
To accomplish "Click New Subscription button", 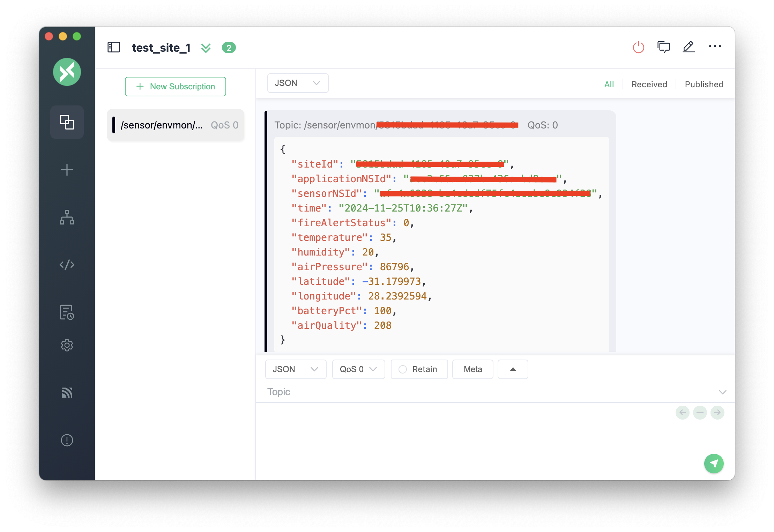I will [176, 87].
